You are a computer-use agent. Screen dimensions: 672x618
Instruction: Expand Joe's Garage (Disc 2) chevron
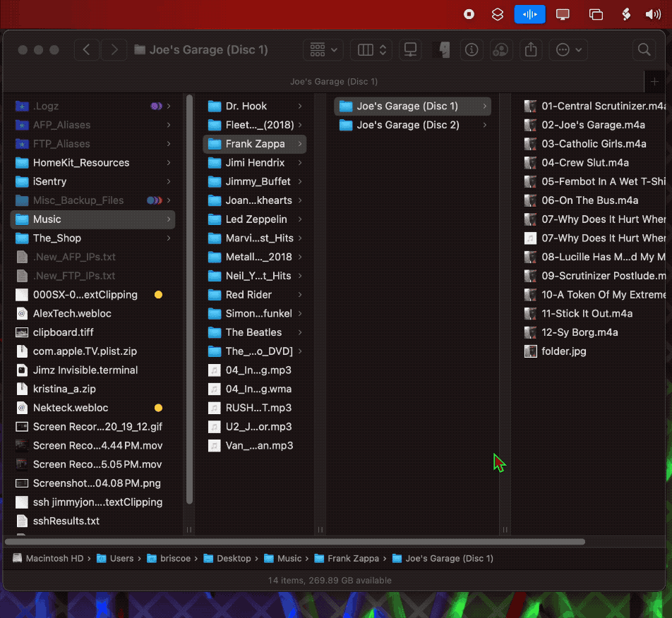485,125
